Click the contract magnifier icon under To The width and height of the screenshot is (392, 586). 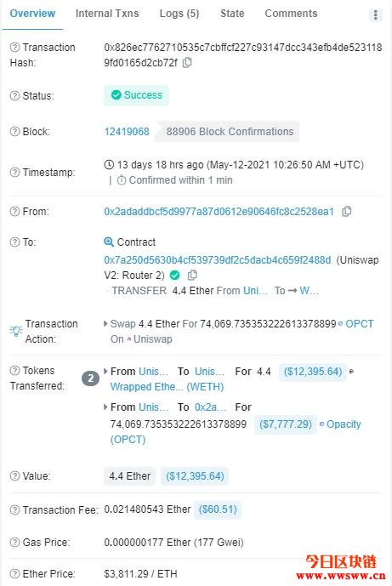click(108, 242)
